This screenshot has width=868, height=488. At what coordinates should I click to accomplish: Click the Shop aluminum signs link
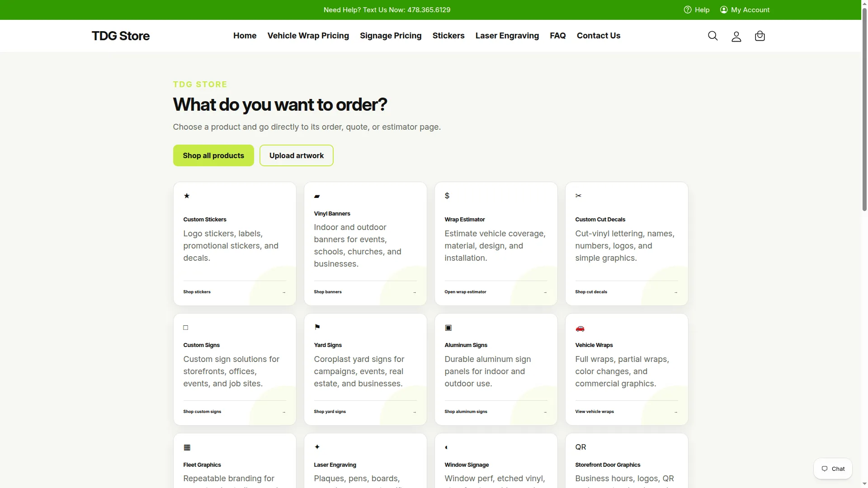pyautogui.click(x=466, y=412)
